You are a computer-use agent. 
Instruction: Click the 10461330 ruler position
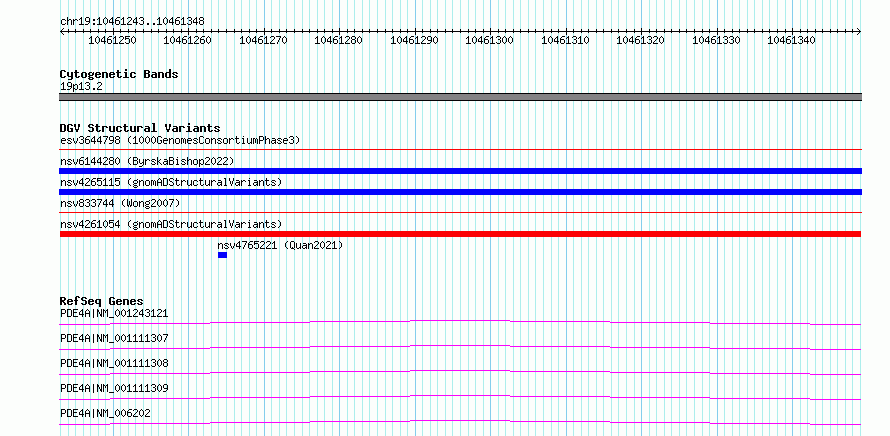click(716, 40)
